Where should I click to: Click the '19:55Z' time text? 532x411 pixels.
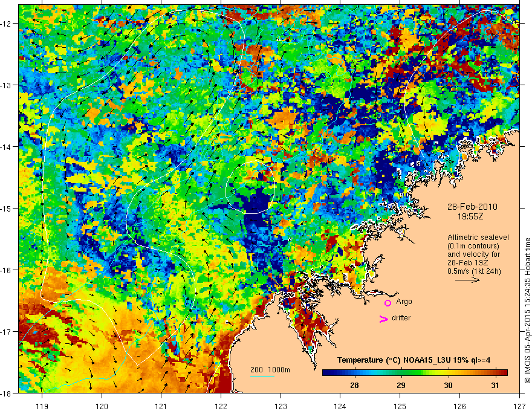pyautogui.click(x=470, y=216)
